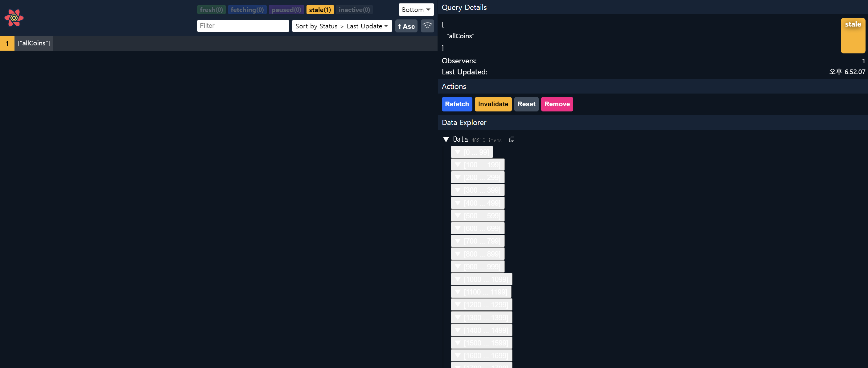This screenshot has height=368, width=868.
Task: Toggle the fetching(0) status filter
Action: [x=247, y=10]
